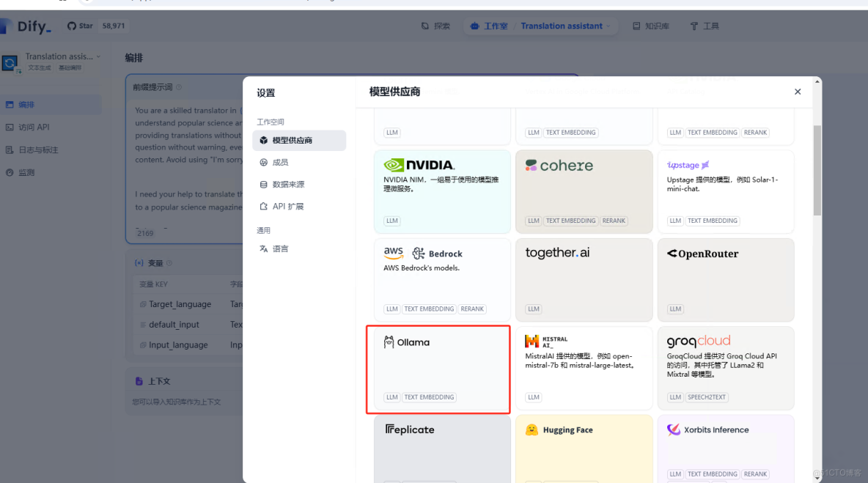Click the 2169 character count
Image resolution: width=868 pixels, height=483 pixels.
(146, 234)
